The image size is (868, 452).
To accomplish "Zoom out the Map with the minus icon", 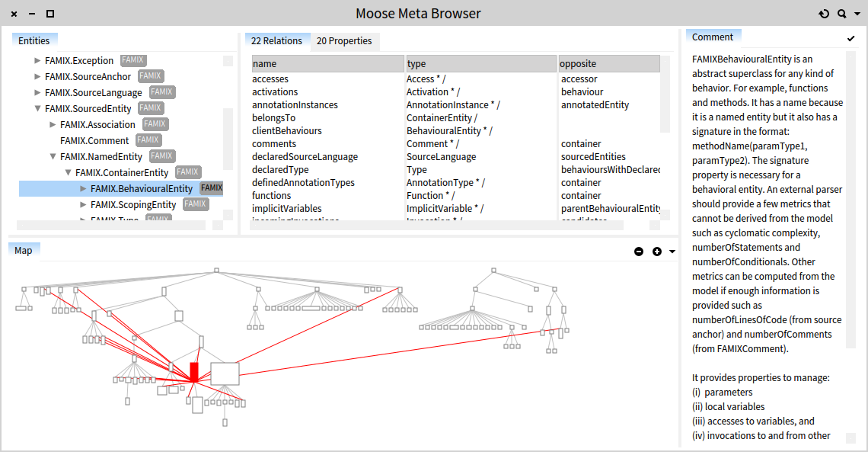I will pos(639,252).
